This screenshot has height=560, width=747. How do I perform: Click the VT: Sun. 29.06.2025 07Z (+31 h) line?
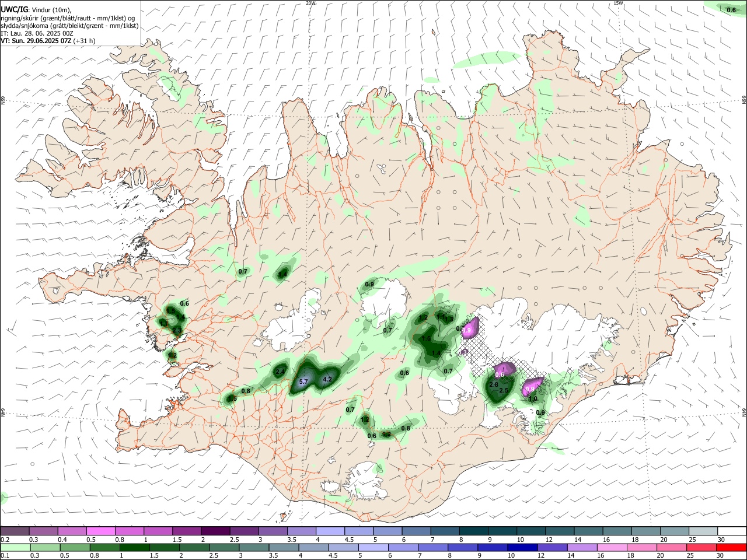coord(48,41)
